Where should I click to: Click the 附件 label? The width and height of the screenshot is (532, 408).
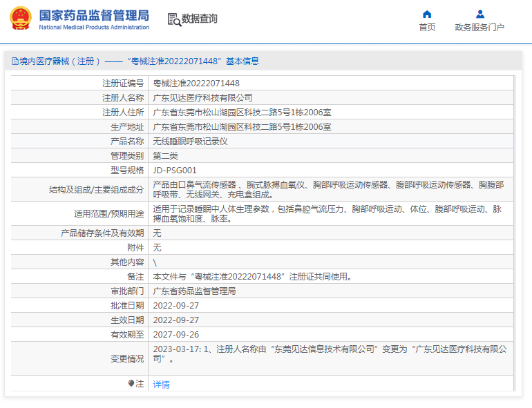(x=135, y=248)
